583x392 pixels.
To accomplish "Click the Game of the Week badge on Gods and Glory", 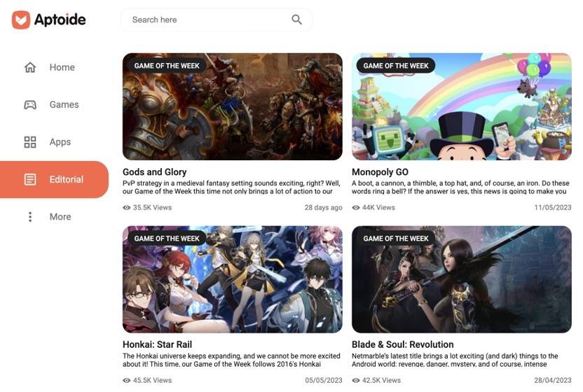I will click(x=167, y=66).
